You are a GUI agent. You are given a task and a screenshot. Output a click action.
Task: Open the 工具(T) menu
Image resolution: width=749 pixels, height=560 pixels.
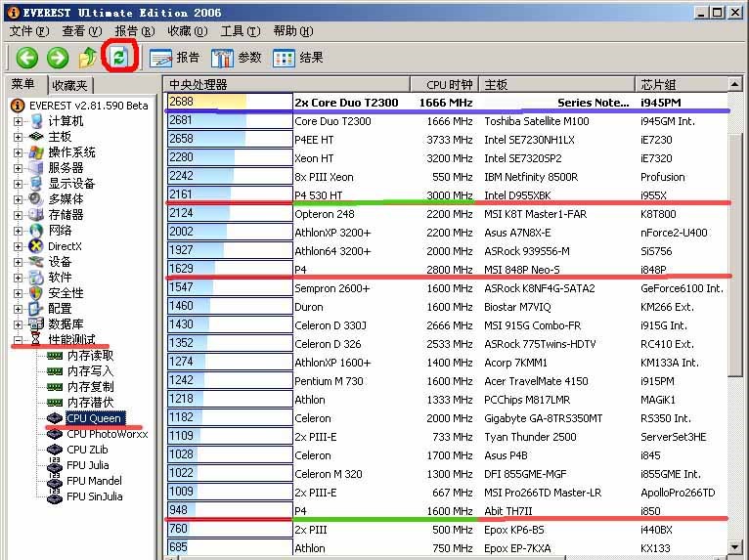click(241, 31)
